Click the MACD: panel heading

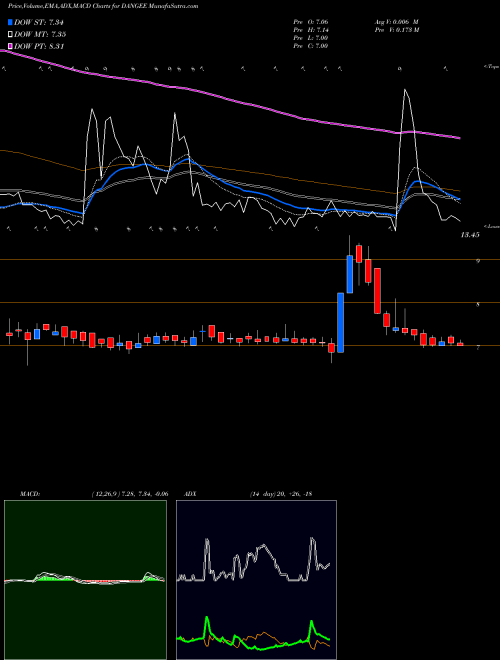click(30, 494)
